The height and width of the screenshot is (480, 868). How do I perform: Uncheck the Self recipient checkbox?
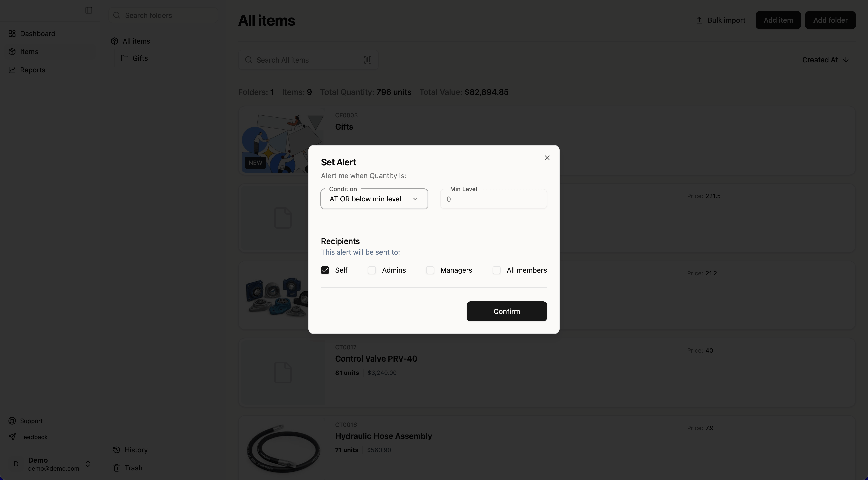325,270
